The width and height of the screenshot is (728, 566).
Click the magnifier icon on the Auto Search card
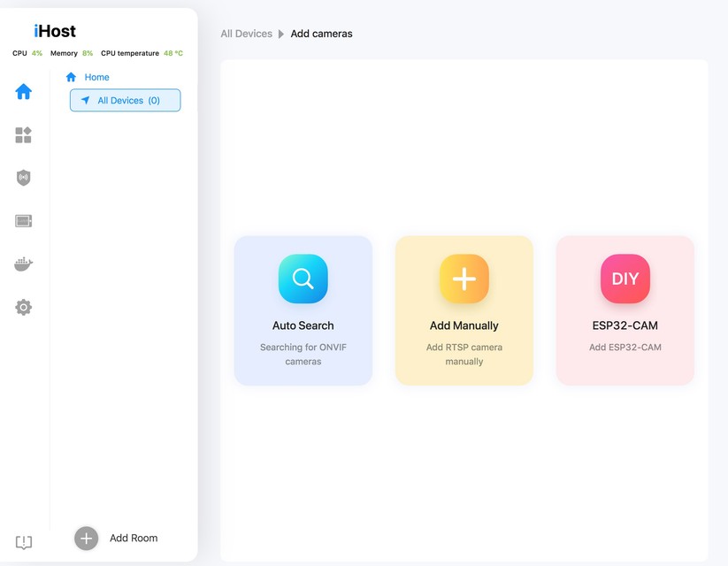point(303,279)
